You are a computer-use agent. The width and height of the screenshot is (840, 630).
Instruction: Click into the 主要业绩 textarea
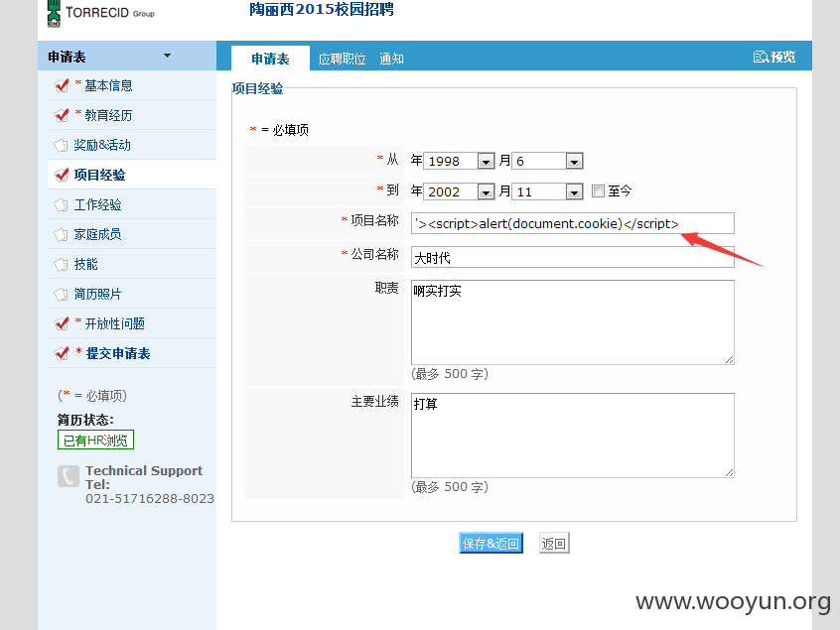click(573, 436)
